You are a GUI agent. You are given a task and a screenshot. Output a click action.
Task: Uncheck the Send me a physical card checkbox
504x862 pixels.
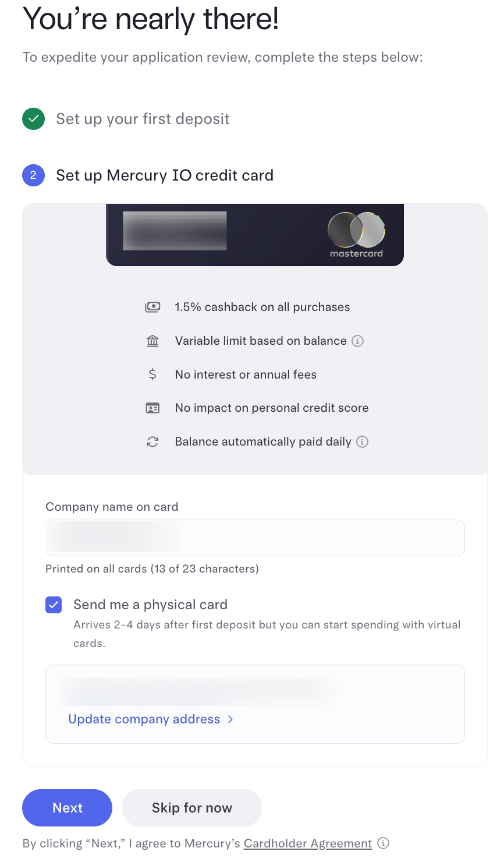click(x=54, y=605)
